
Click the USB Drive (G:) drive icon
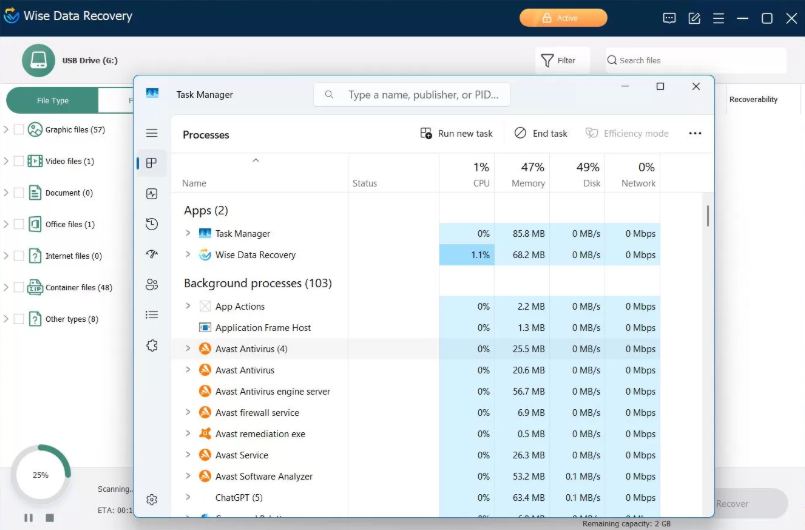(x=39, y=61)
